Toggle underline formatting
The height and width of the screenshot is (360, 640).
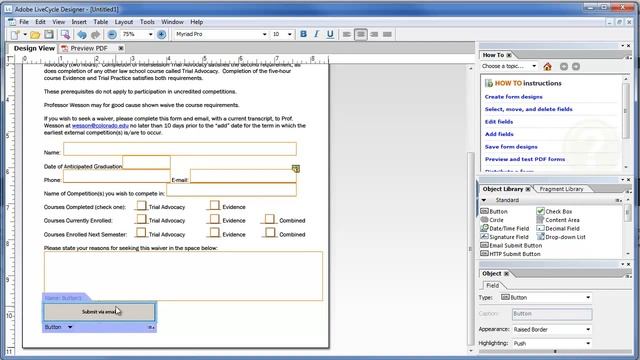coord(330,34)
